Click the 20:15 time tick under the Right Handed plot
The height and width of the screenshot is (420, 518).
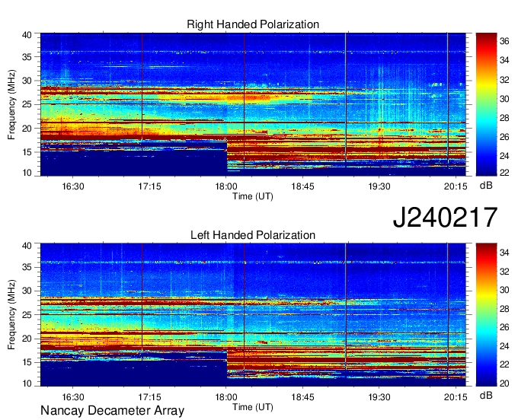tap(456, 186)
